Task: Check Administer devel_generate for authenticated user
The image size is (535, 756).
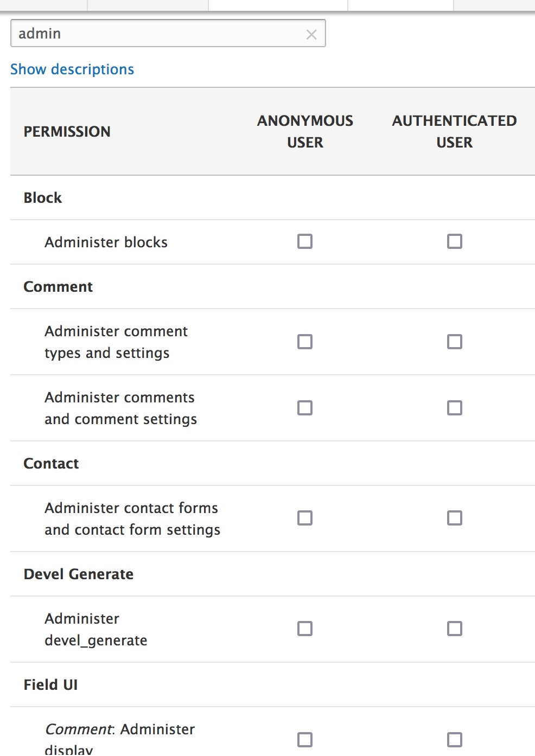Action: (x=454, y=629)
